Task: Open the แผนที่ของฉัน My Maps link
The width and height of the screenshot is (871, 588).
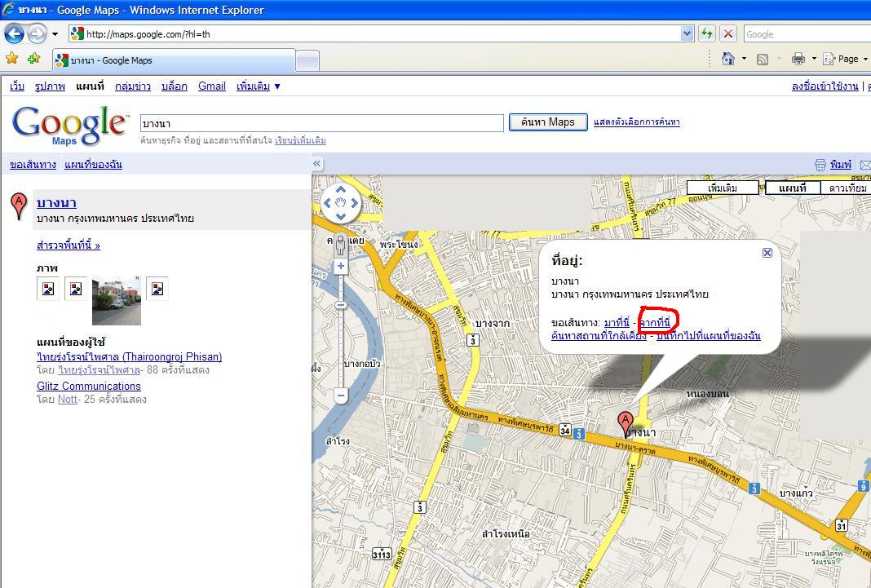Action: click(x=93, y=165)
